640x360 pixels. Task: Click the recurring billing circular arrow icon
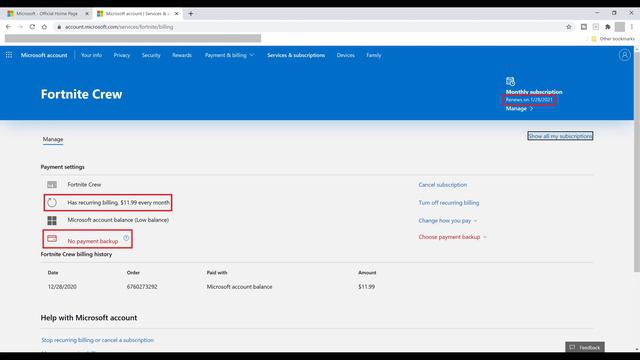[x=52, y=202]
